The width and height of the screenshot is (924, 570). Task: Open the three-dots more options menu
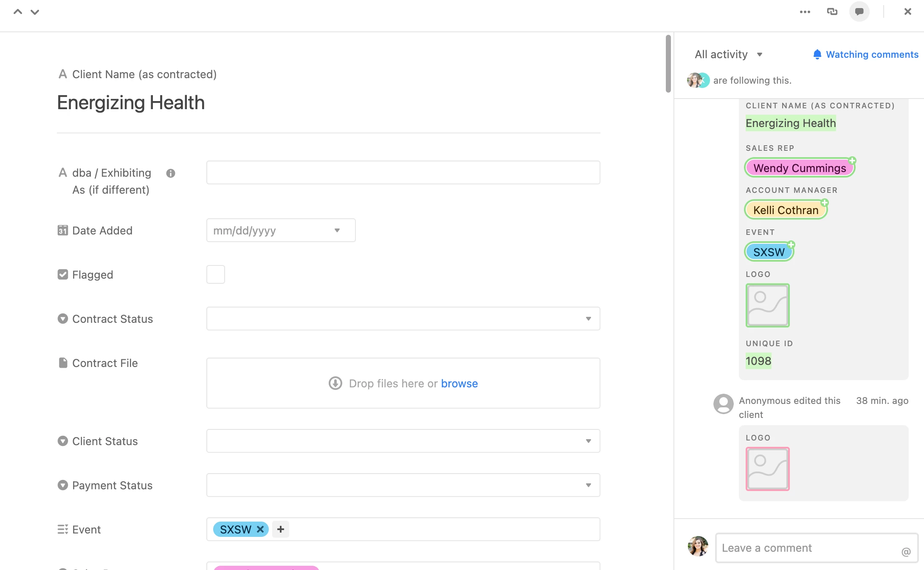805,12
